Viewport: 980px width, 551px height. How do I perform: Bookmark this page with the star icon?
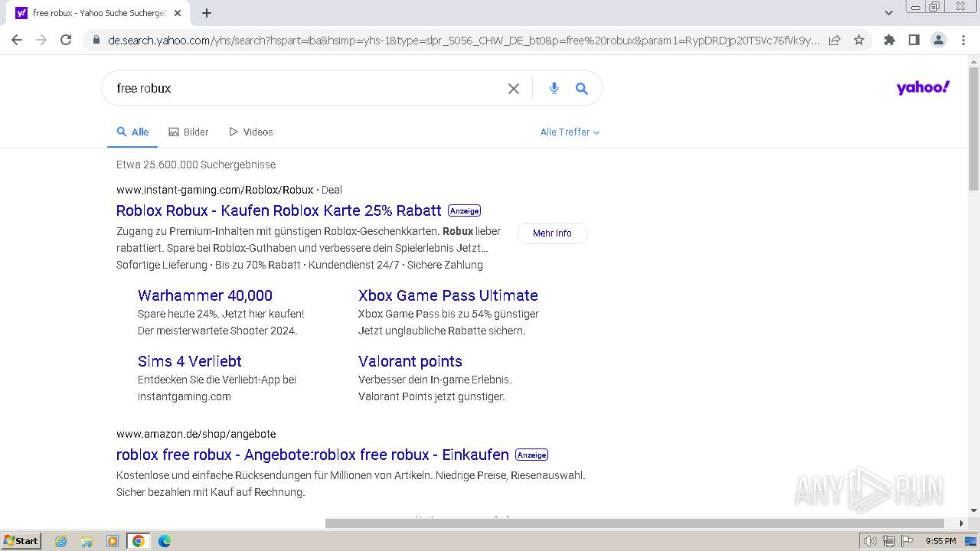859,41
